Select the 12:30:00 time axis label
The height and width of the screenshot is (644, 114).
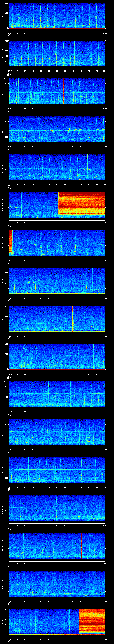[x=9, y=563]
